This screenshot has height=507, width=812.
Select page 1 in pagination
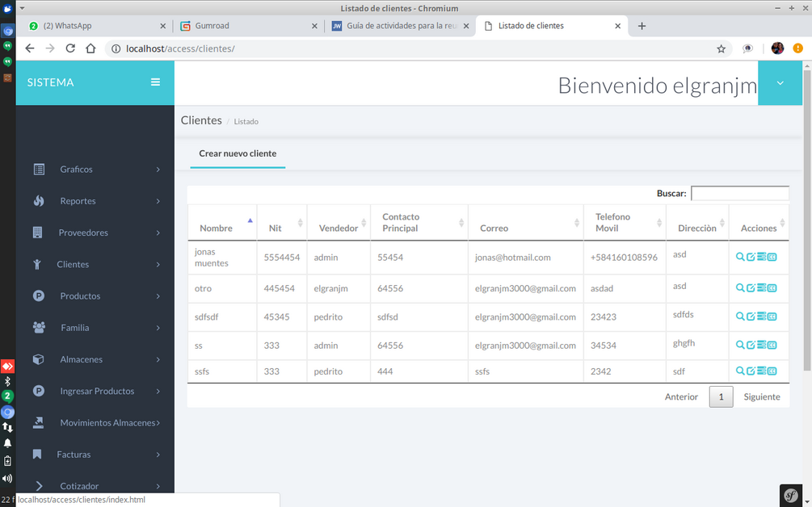(x=721, y=397)
